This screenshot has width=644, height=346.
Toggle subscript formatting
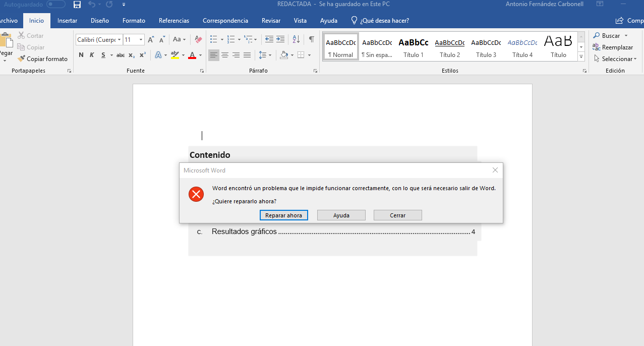(132, 55)
